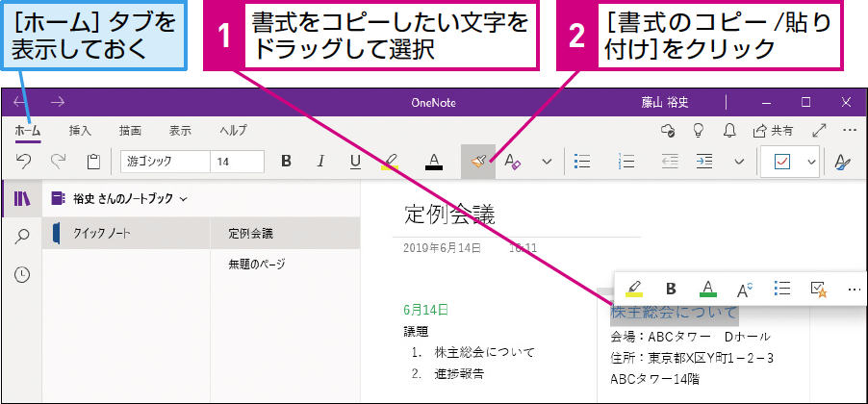Screen dimensions: 868x404
Task: Toggle Underline formatting
Action: click(355, 161)
